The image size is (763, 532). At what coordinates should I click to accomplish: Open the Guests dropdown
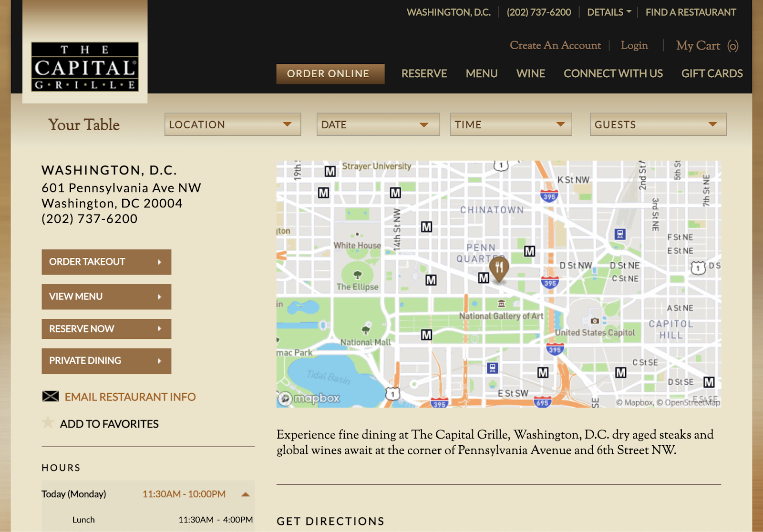point(658,124)
